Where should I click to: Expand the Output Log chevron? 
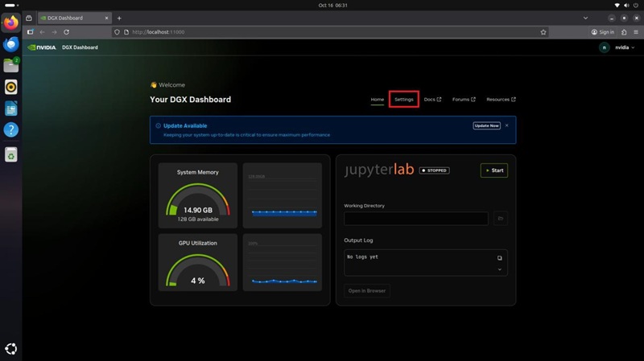pos(499,269)
